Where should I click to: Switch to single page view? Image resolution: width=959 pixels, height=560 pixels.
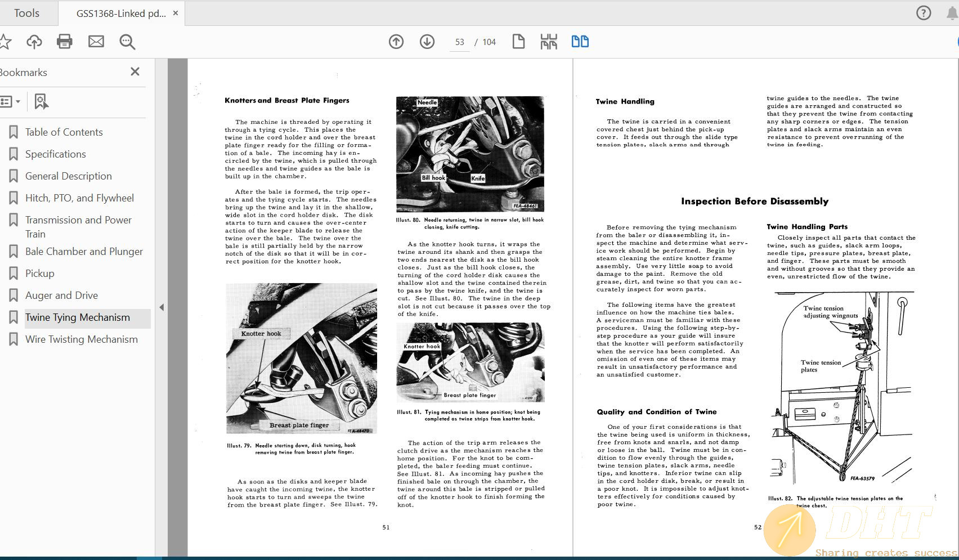[518, 42]
